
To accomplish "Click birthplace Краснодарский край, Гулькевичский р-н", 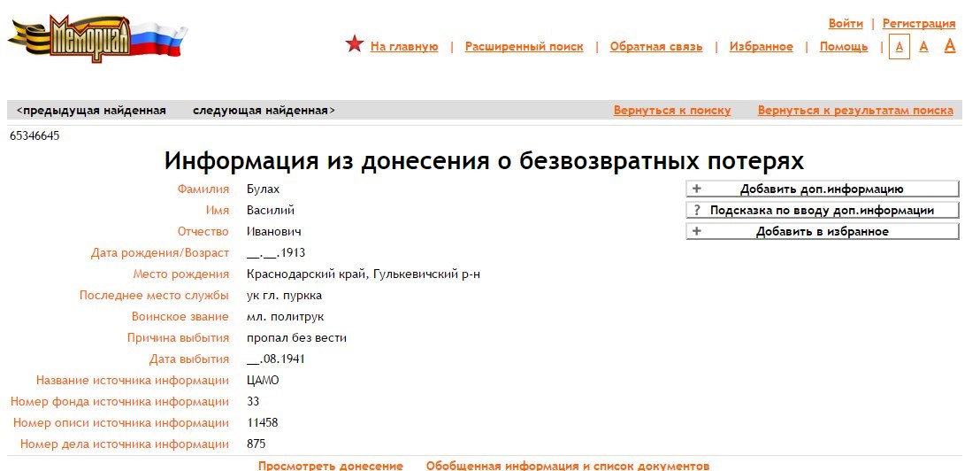I will point(364,274).
